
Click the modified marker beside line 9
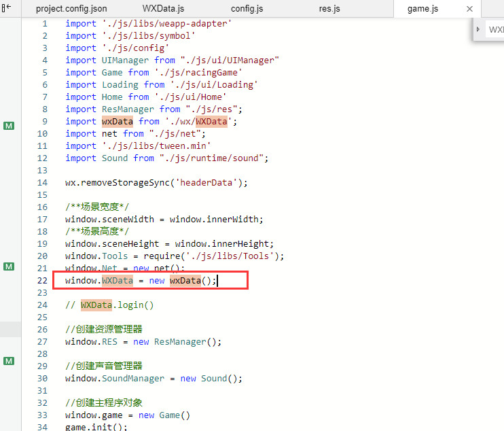(x=9, y=126)
